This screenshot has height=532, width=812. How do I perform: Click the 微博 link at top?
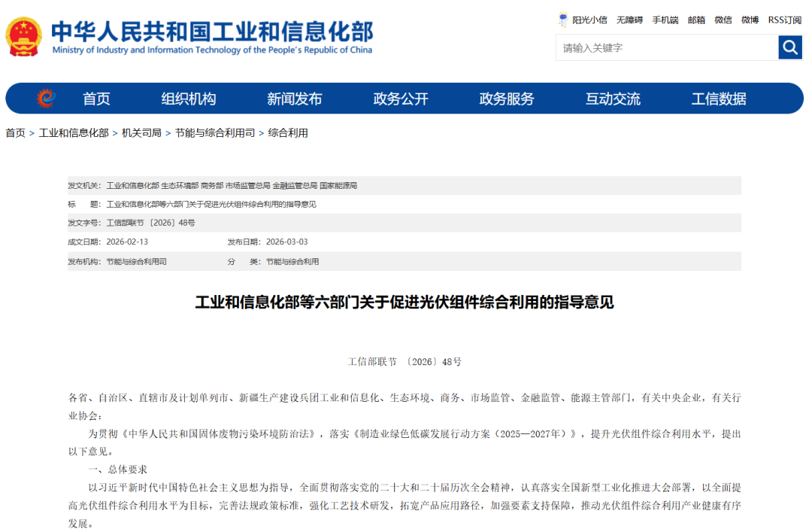click(x=750, y=20)
